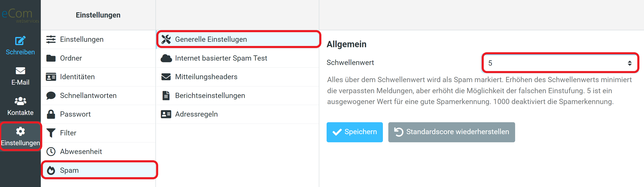Image resolution: width=644 pixels, height=187 pixels.
Task: Click the wrench icon for Generelle Einstellugen
Action: tap(166, 39)
